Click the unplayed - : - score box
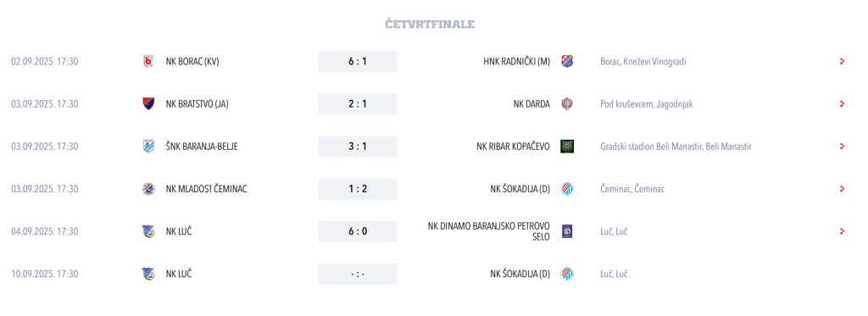868x316 pixels. (x=358, y=274)
